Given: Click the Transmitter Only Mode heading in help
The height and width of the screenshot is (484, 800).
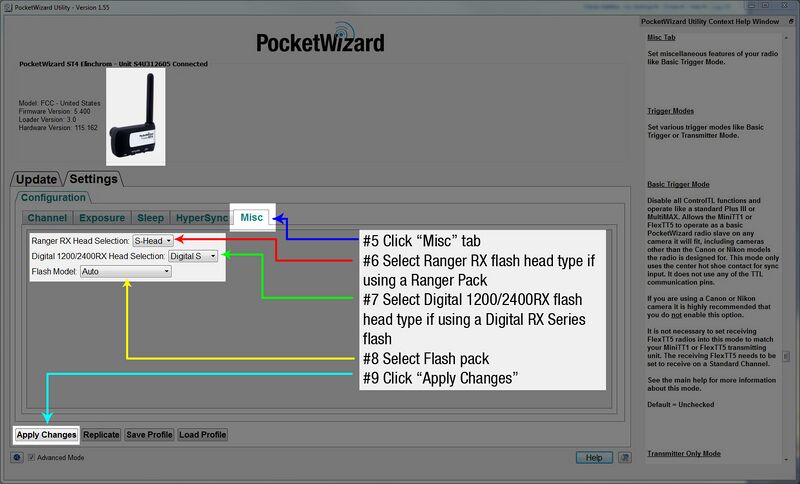Looking at the screenshot, I should click(684, 453).
